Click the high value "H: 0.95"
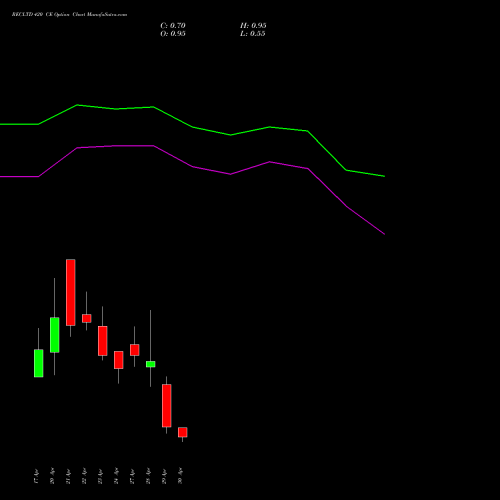Image resolution: width=500 pixels, height=500 pixels. [253, 26]
